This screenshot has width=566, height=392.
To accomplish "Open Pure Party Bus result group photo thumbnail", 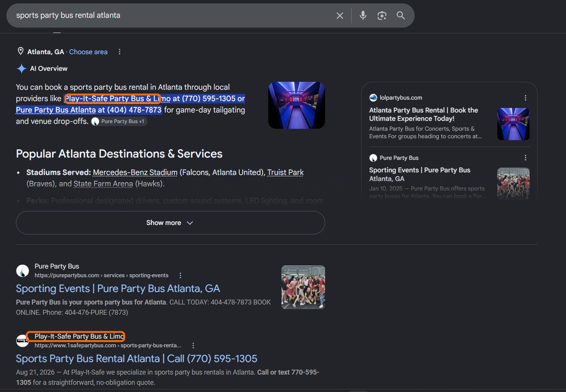I will [303, 287].
